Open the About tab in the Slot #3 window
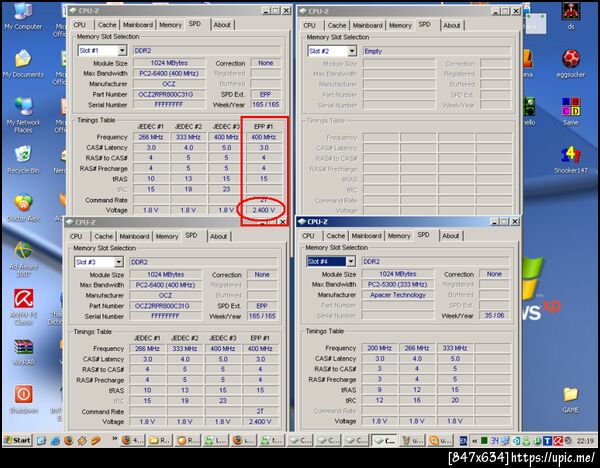 point(218,236)
